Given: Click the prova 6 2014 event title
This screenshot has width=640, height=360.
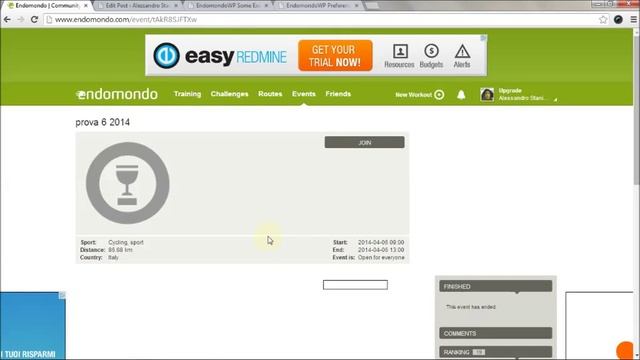Looking at the screenshot, I should click(102, 122).
